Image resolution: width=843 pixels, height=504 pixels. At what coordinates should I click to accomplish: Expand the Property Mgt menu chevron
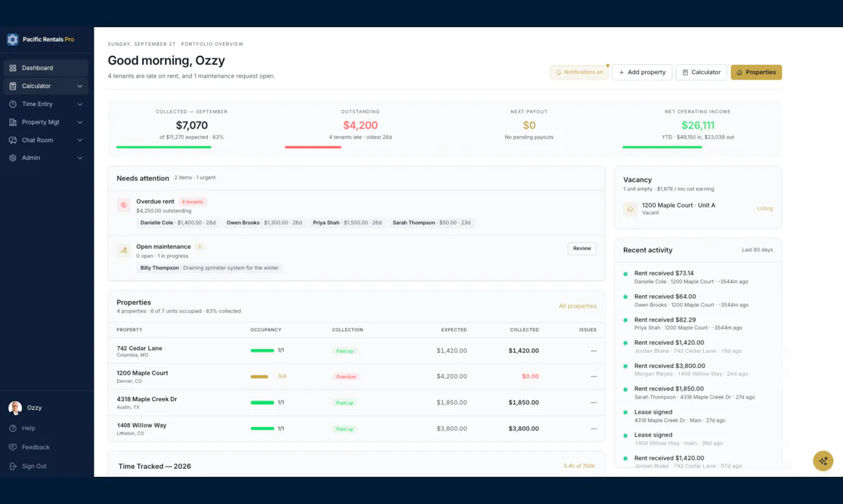pyautogui.click(x=80, y=122)
